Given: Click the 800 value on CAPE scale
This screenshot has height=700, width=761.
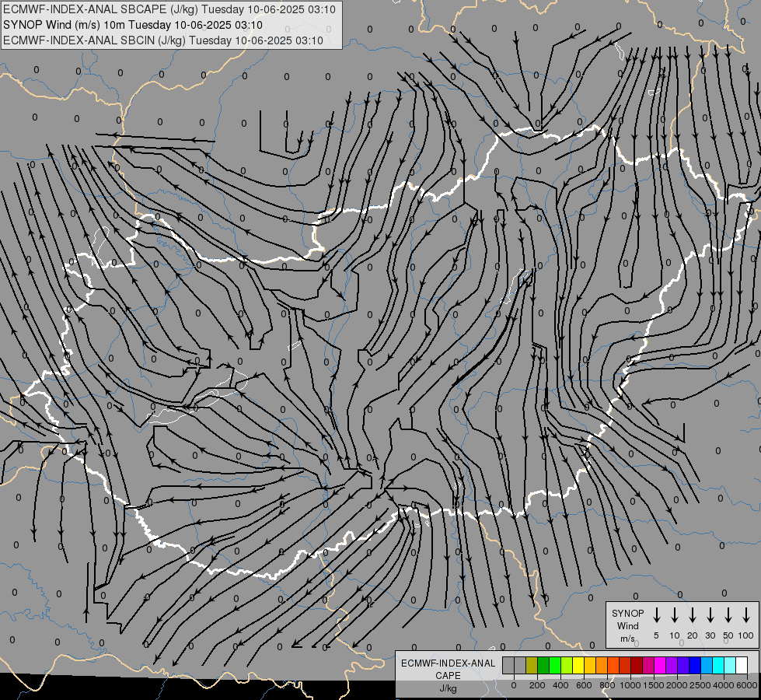Looking at the screenshot, I should (607, 685).
